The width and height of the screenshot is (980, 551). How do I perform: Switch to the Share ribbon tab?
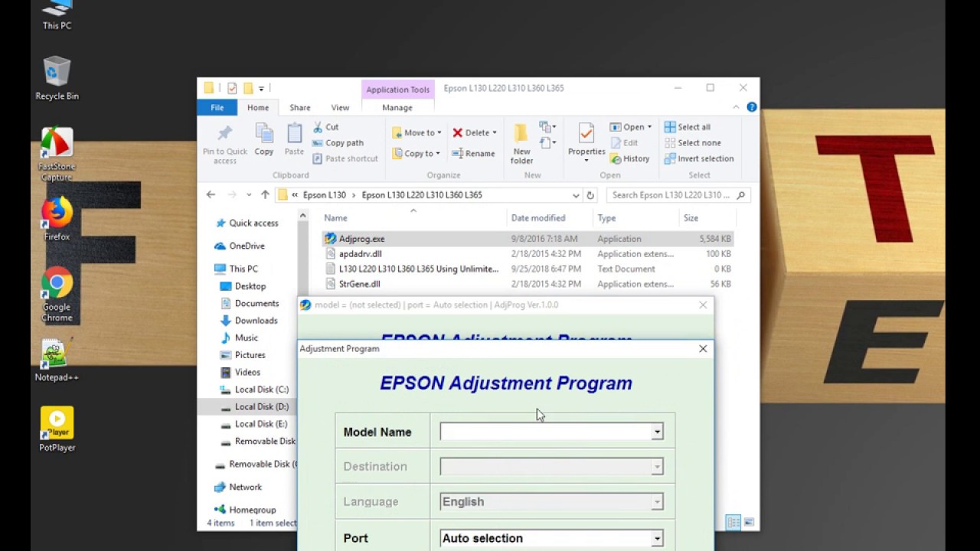(x=300, y=108)
